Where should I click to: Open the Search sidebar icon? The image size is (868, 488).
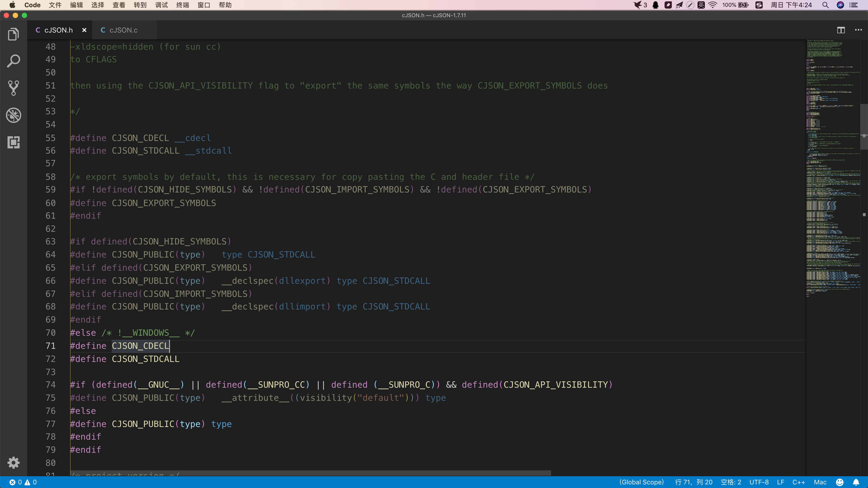coord(14,61)
